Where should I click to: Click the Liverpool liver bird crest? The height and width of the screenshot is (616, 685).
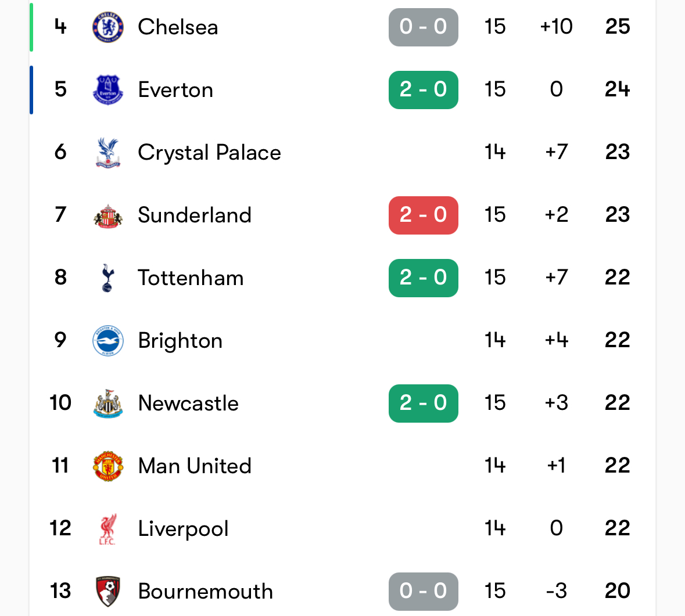(x=108, y=529)
